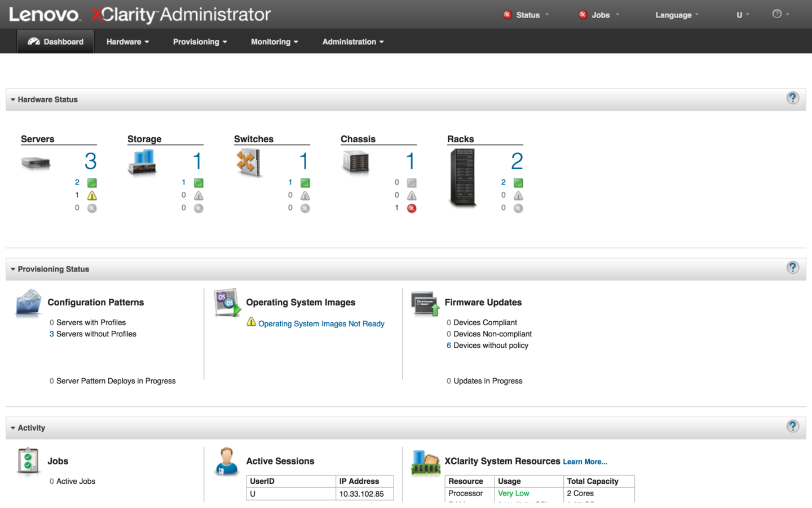This screenshot has height=508, width=812.
Task: Click 0 Updates in Progress text
Action: pos(484,381)
